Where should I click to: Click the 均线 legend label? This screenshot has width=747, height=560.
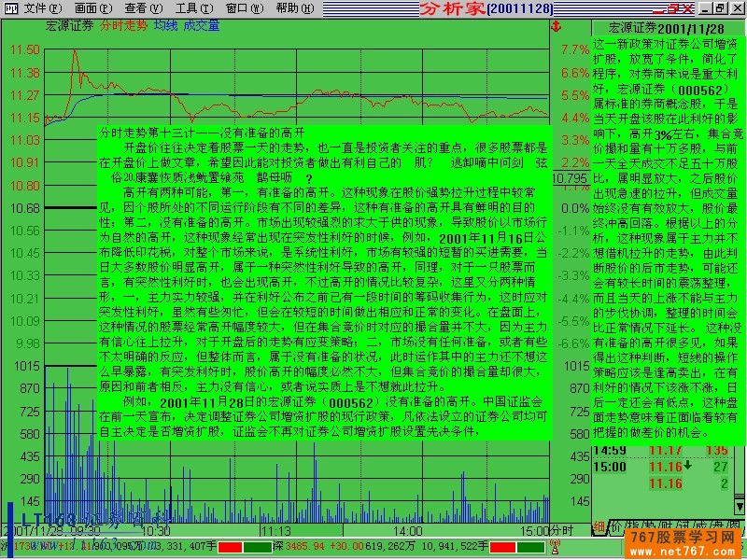(x=165, y=26)
